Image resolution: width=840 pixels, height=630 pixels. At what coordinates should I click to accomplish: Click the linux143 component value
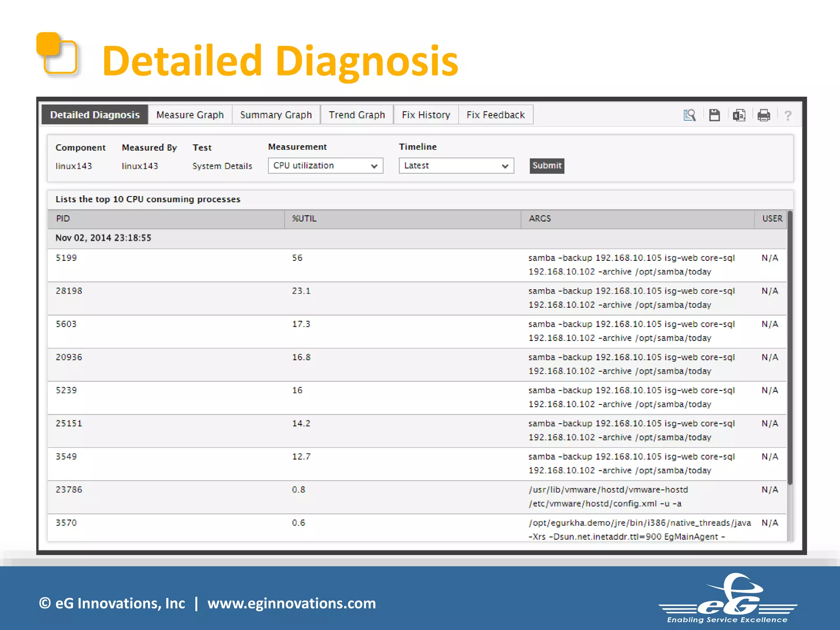pyautogui.click(x=74, y=166)
